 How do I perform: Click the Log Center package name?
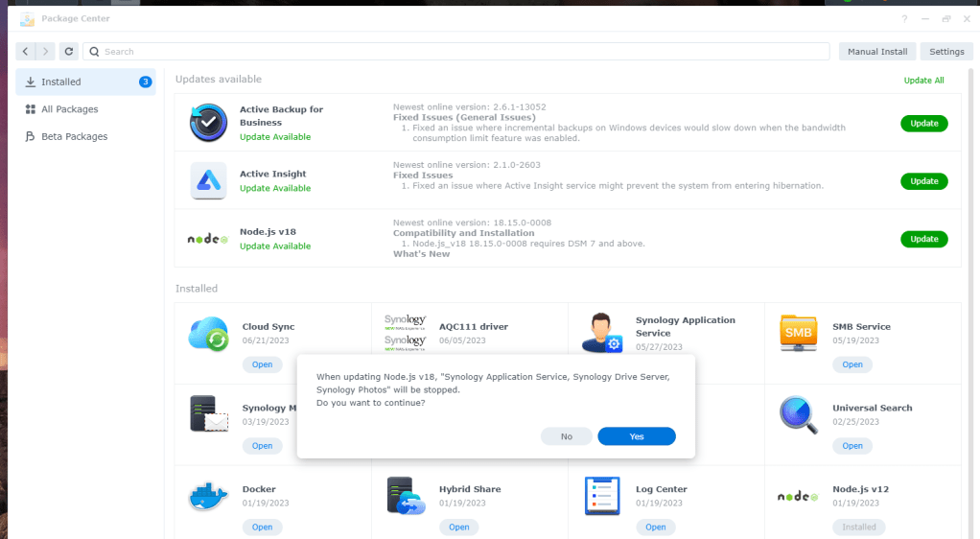[662, 489]
